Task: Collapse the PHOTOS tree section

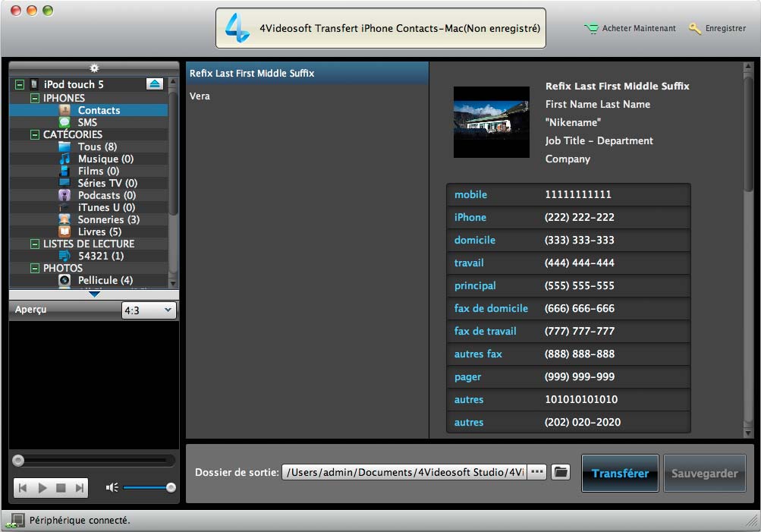Action: 35,268
